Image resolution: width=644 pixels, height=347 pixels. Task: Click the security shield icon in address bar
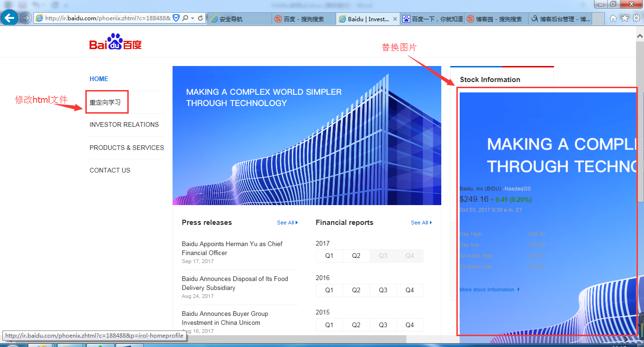coord(176,18)
